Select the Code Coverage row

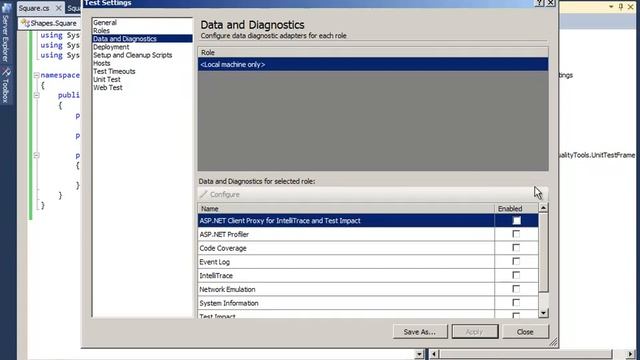click(346, 248)
